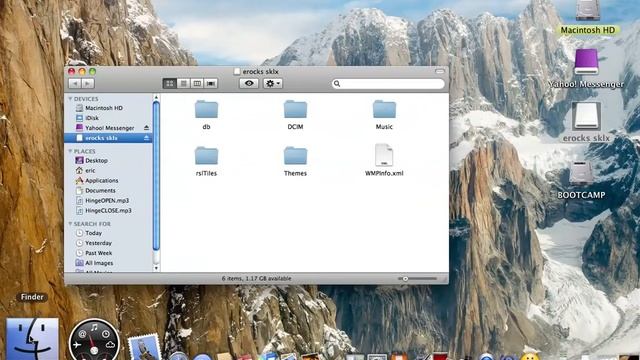
Task: Select Macintosh HD desktop icon
Action: (588, 10)
